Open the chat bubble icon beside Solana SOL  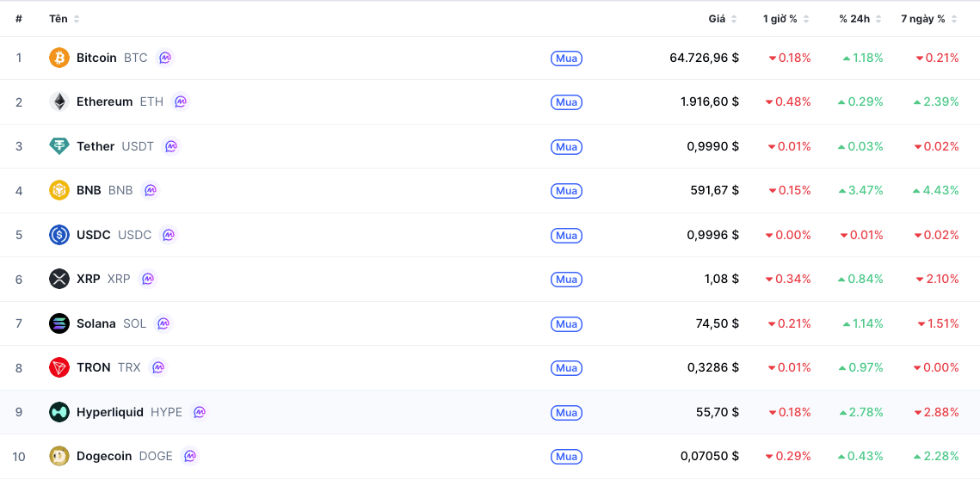point(163,323)
